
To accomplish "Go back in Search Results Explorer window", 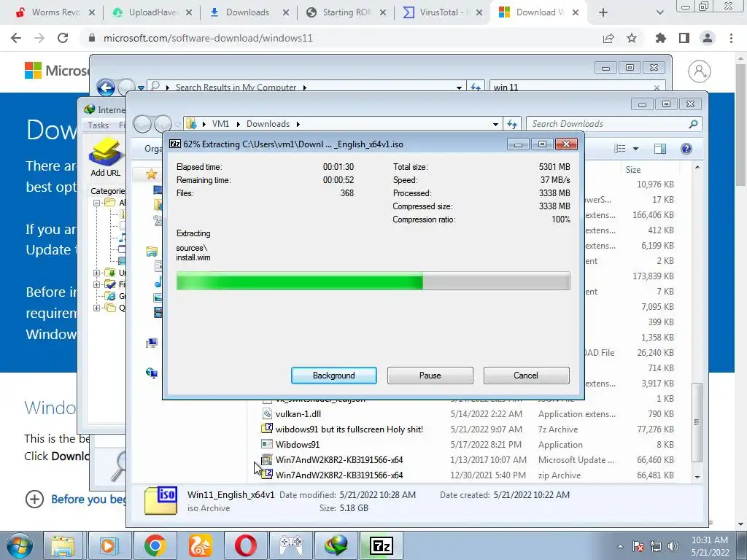I will [106, 87].
